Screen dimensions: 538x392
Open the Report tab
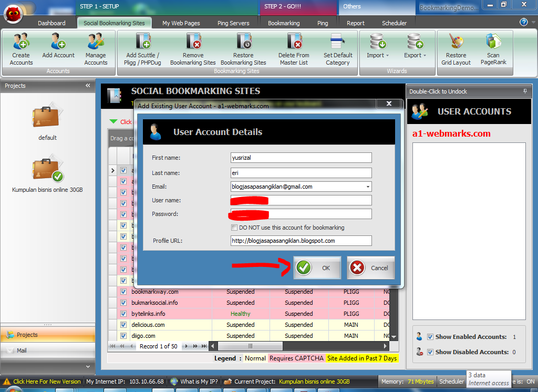tap(356, 23)
